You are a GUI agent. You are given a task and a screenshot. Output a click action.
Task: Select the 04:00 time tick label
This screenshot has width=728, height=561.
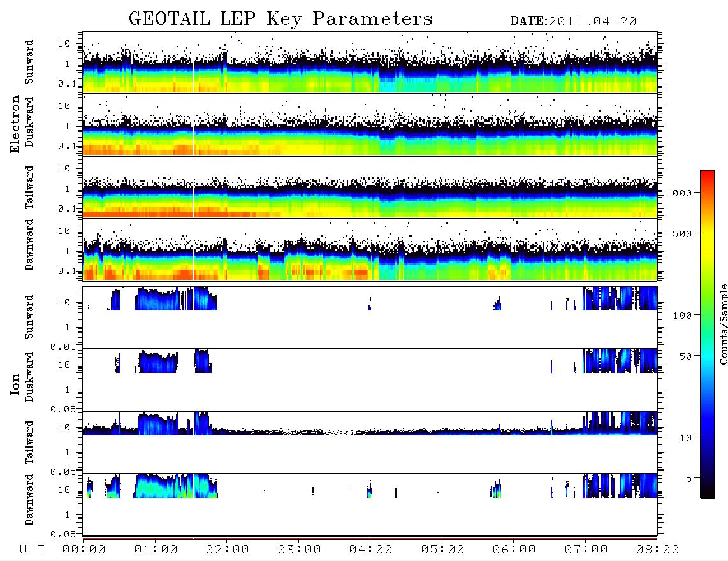point(371,550)
